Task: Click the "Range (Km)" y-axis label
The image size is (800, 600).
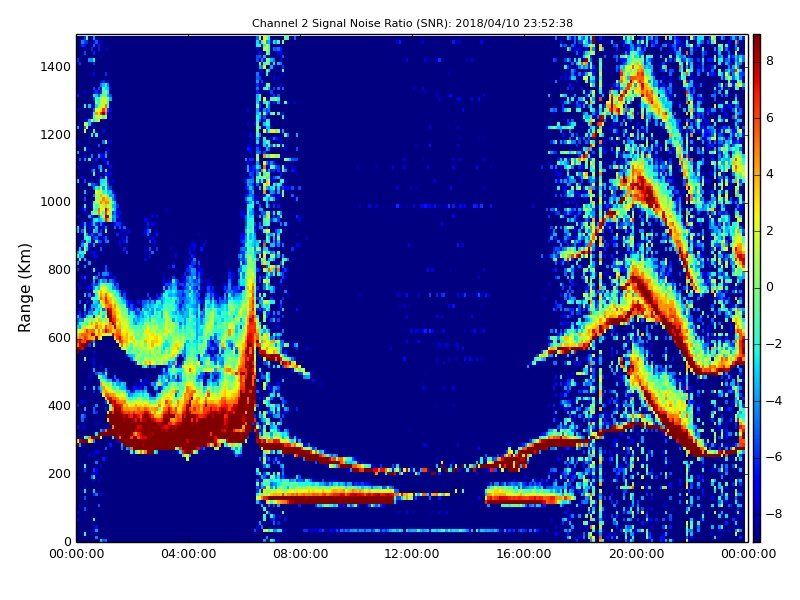Action: pos(24,288)
